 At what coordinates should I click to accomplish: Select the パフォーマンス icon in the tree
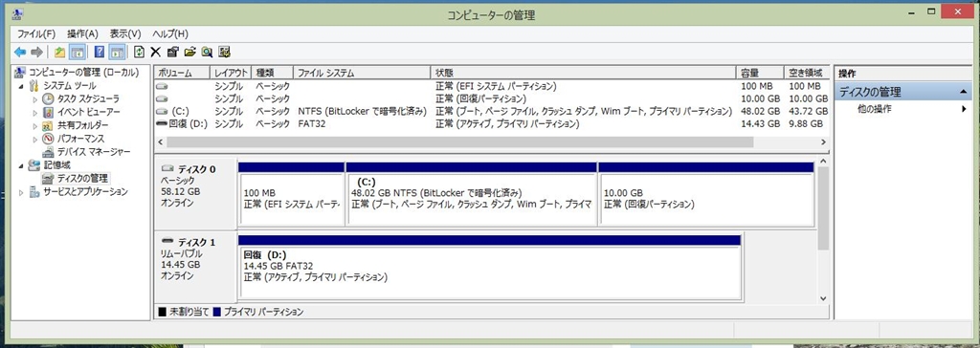[48, 138]
